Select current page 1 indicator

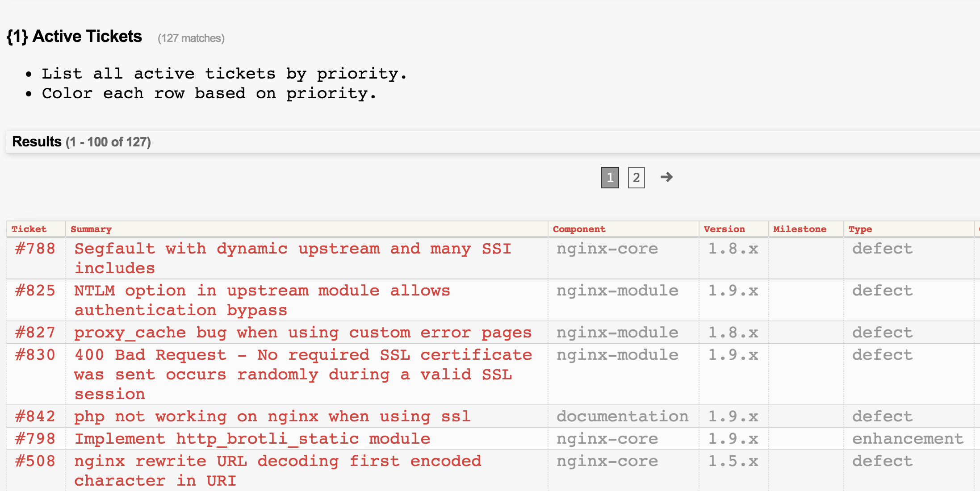pos(610,178)
